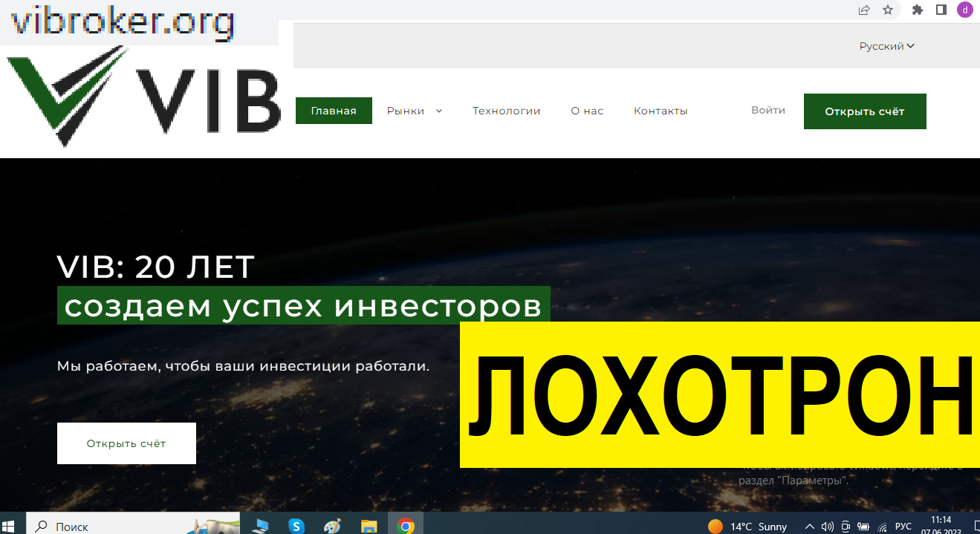Open Skype from the taskbar

[297, 526]
